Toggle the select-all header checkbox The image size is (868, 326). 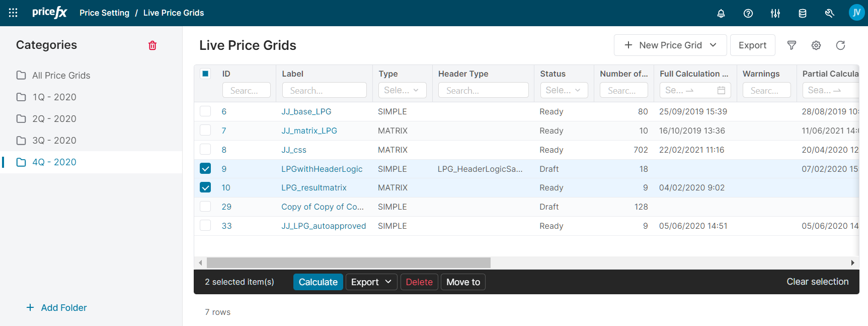click(x=205, y=74)
